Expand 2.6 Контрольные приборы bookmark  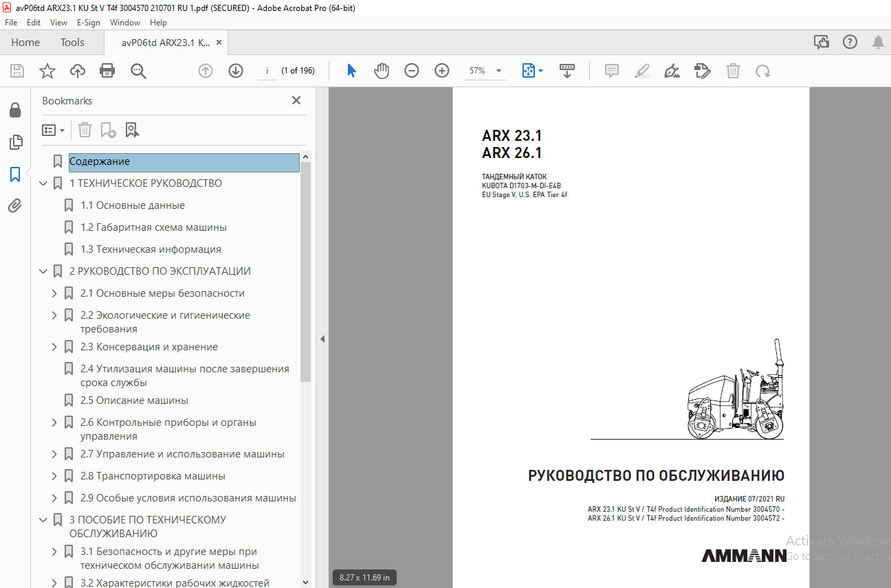(x=54, y=422)
